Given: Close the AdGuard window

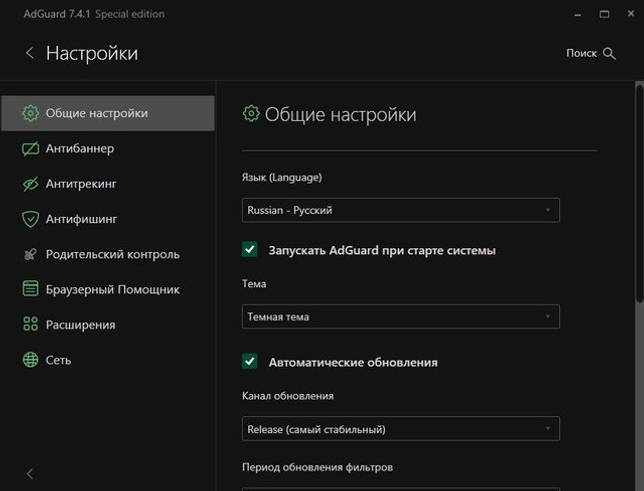Looking at the screenshot, I should click(x=631, y=14).
